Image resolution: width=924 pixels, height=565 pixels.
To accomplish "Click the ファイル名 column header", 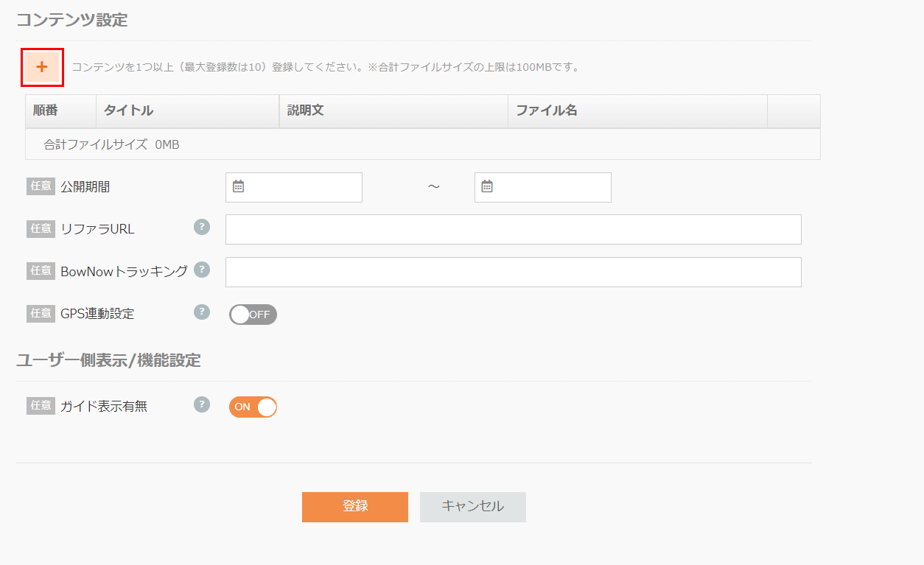I will (x=637, y=111).
